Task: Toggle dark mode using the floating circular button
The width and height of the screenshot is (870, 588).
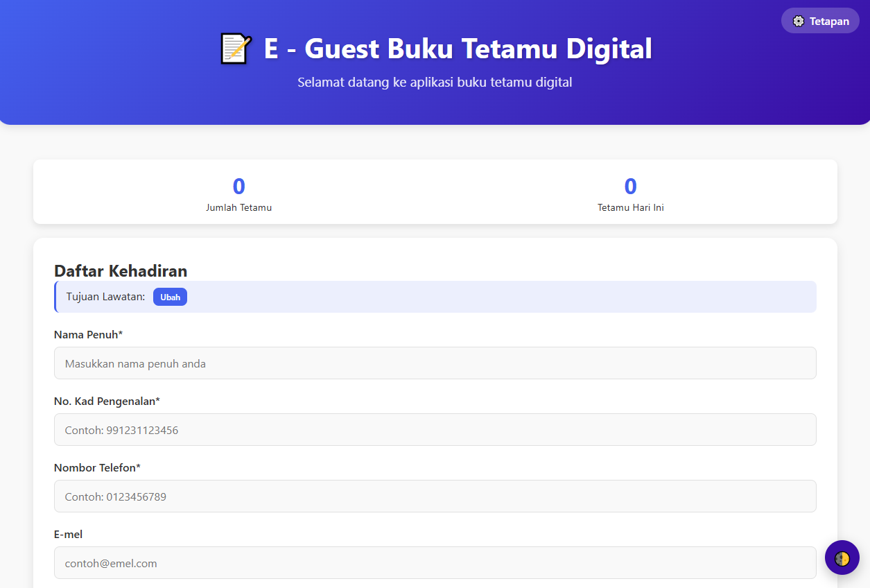Action: coord(842,557)
